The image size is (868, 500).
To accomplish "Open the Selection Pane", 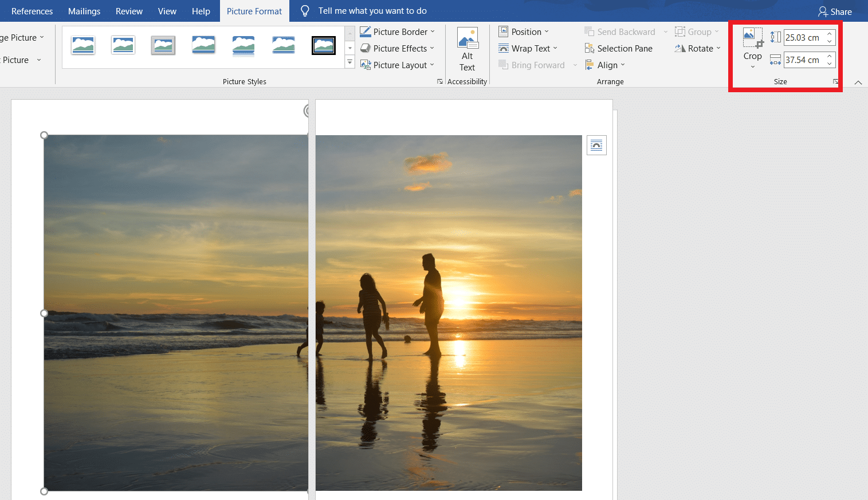I will [618, 49].
